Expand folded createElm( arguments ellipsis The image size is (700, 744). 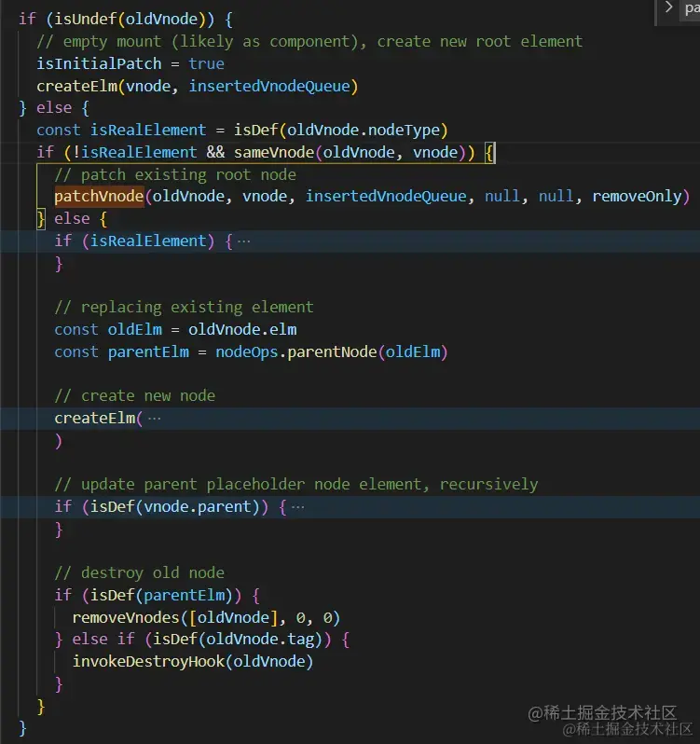(154, 419)
